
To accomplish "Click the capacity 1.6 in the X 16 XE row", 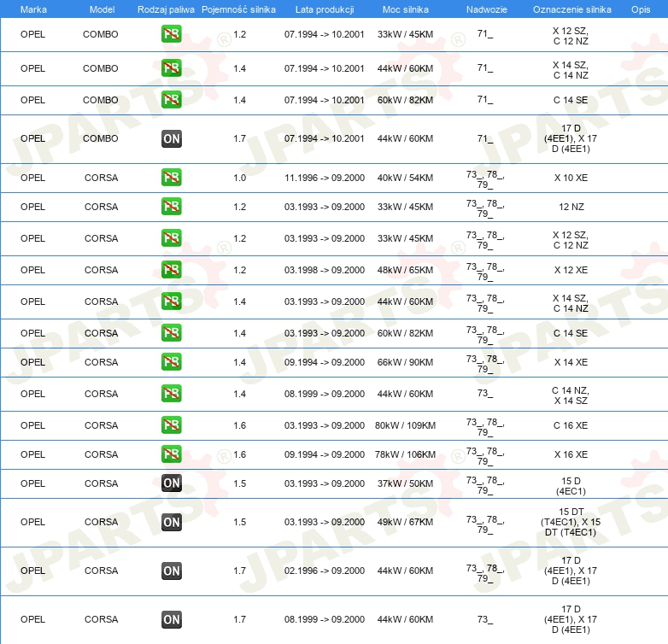I will 240,454.
